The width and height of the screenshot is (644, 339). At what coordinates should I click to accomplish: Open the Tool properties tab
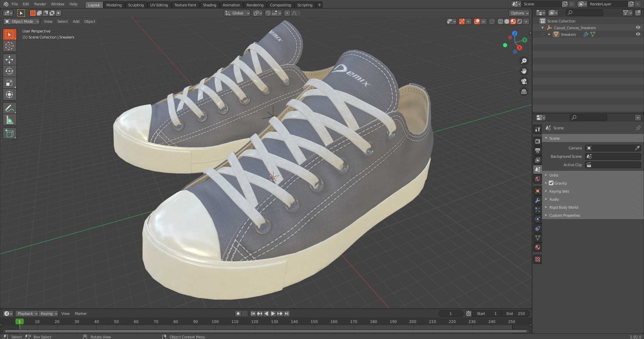click(538, 129)
